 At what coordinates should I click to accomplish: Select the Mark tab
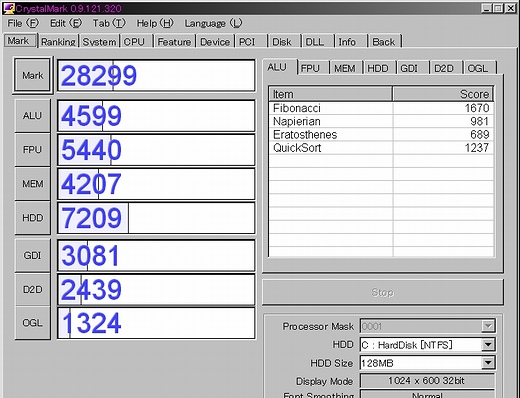pos(20,41)
